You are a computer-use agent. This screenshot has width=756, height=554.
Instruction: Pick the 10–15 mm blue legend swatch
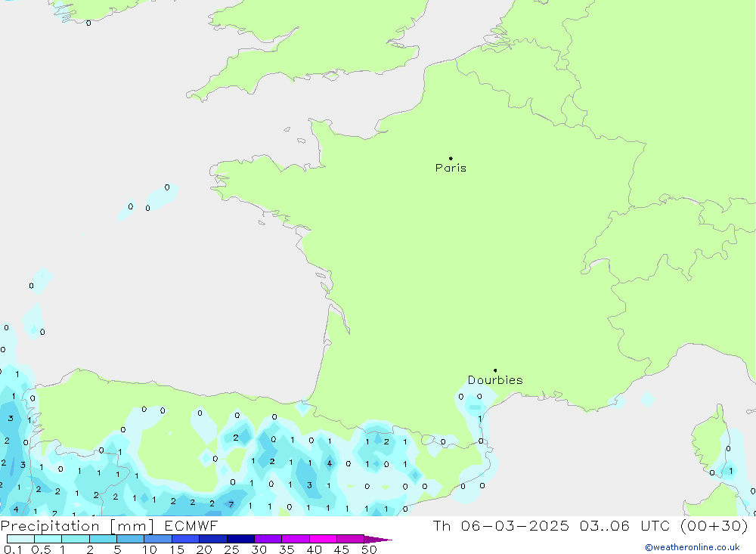point(158,539)
